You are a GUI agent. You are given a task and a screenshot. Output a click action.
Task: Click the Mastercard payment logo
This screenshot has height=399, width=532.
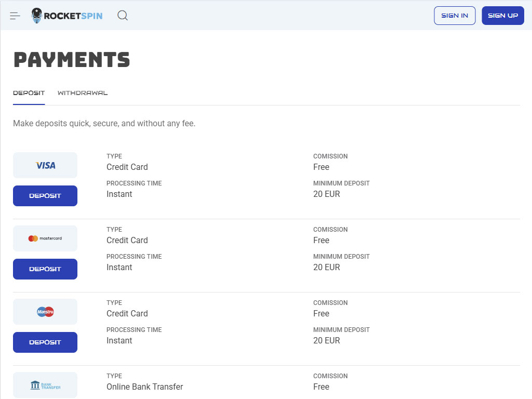click(45, 238)
